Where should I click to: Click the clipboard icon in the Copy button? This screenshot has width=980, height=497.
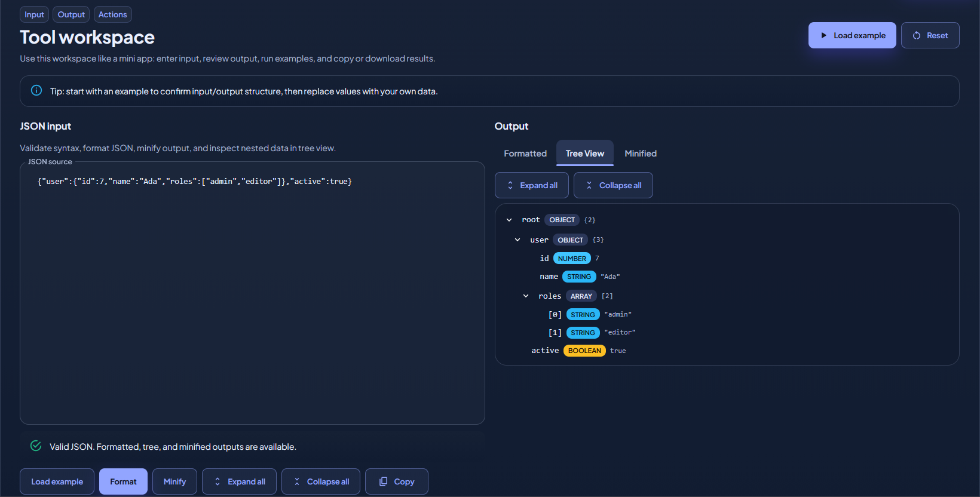384,481
